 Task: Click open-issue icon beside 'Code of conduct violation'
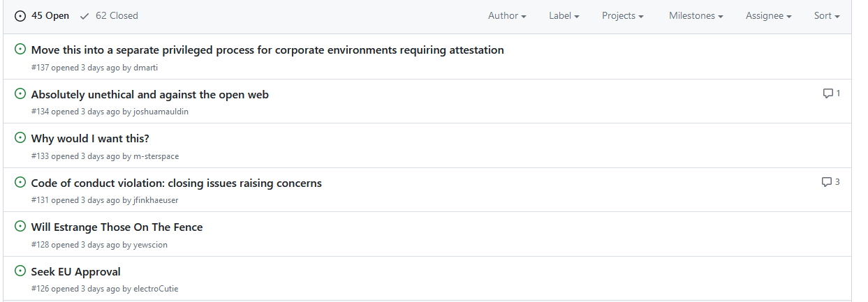[20, 183]
